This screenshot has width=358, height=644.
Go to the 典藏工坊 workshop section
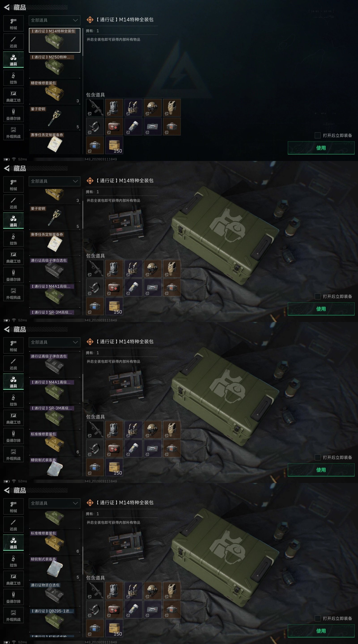[x=13, y=96]
